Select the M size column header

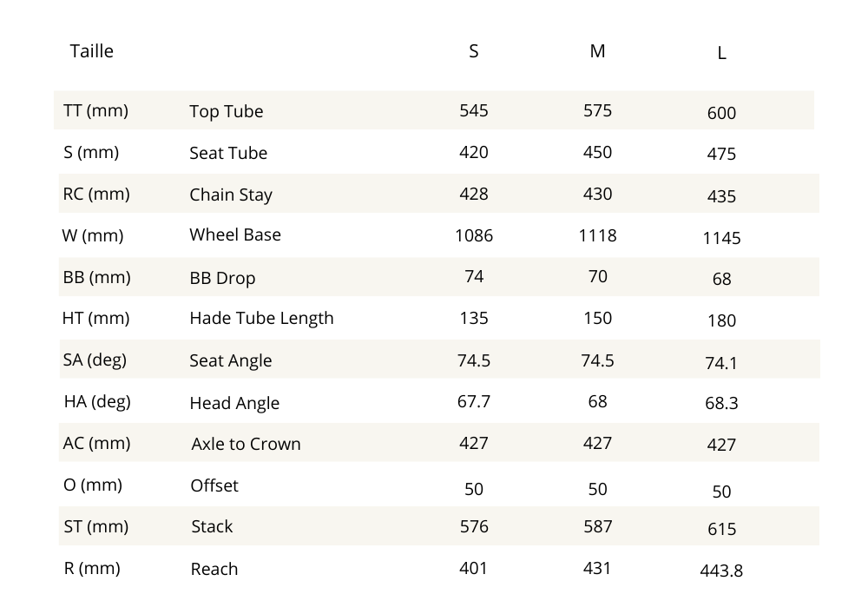point(597,51)
